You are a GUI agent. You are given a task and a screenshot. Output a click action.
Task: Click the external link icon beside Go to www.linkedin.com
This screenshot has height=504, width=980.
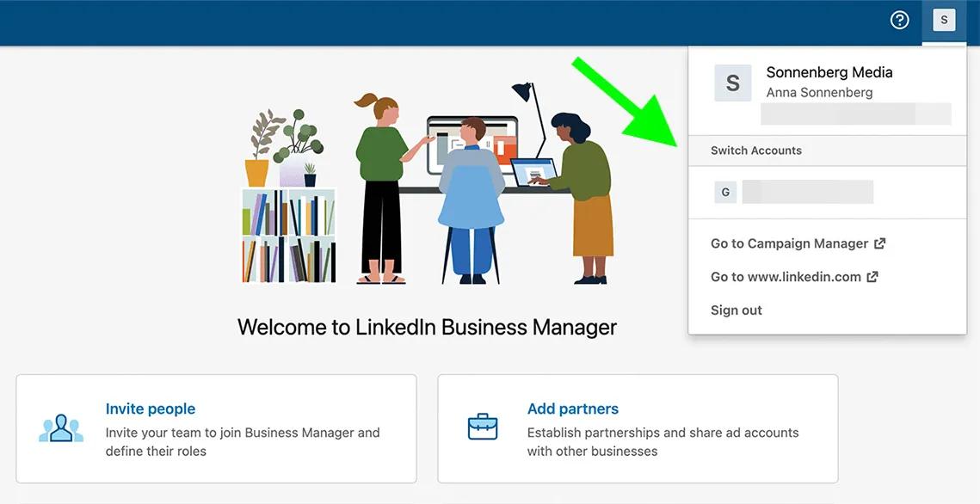872,276
